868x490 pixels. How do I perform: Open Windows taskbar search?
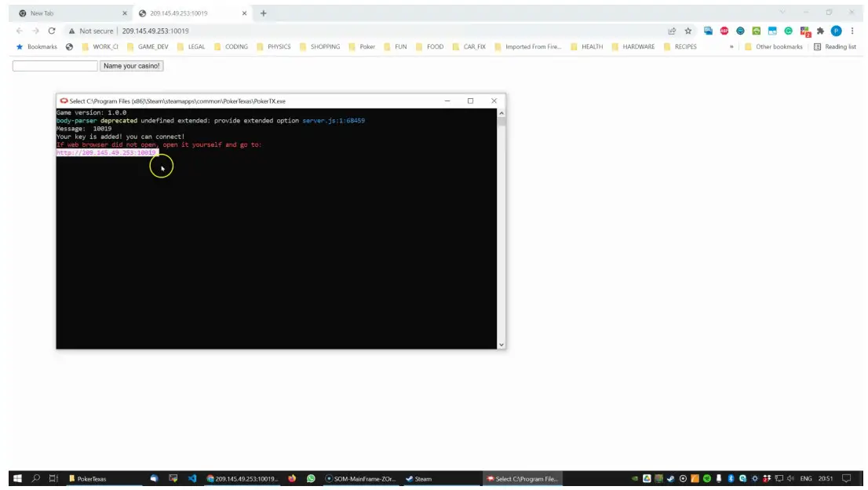click(x=36, y=478)
